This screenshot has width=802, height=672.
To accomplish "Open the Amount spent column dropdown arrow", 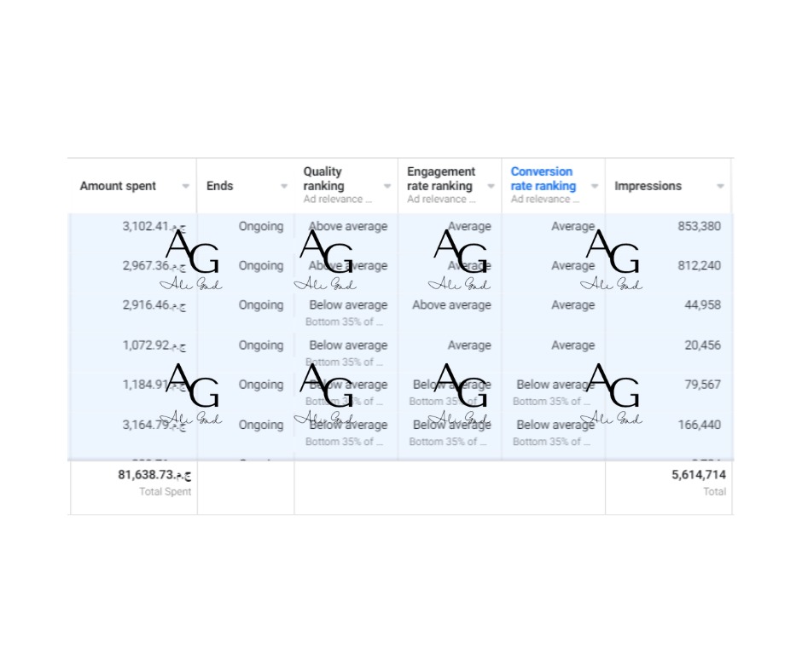I will (x=186, y=186).
